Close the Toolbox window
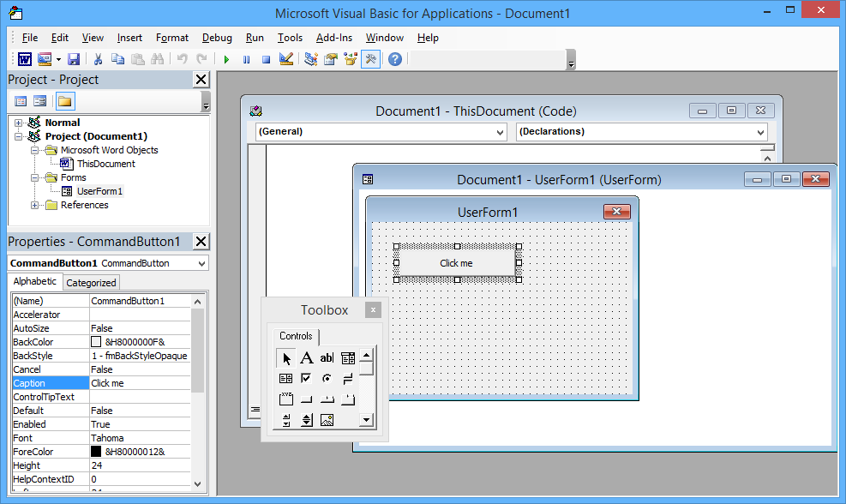 pos(373,309)
